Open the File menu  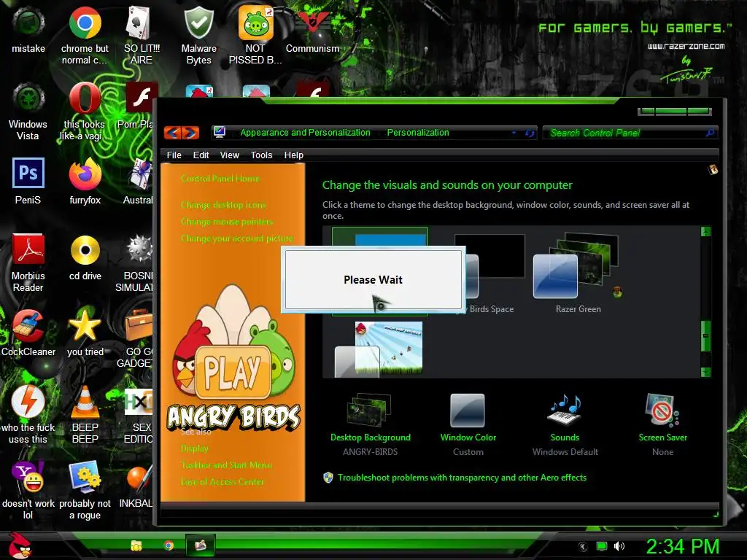(174, 155)
